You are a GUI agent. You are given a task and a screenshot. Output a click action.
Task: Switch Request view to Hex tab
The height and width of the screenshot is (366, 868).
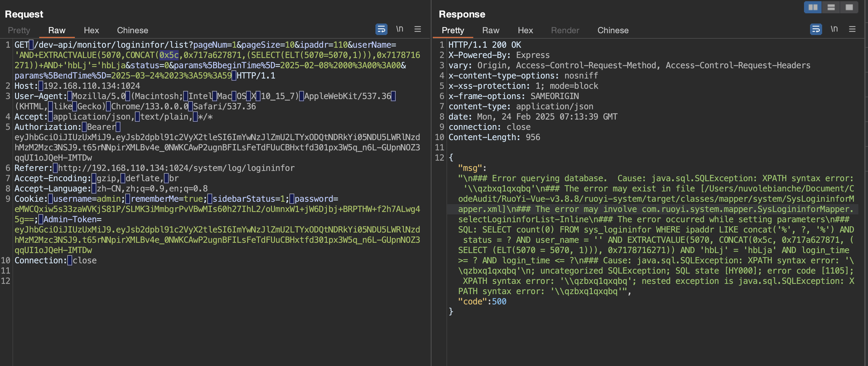pos(91,30)
